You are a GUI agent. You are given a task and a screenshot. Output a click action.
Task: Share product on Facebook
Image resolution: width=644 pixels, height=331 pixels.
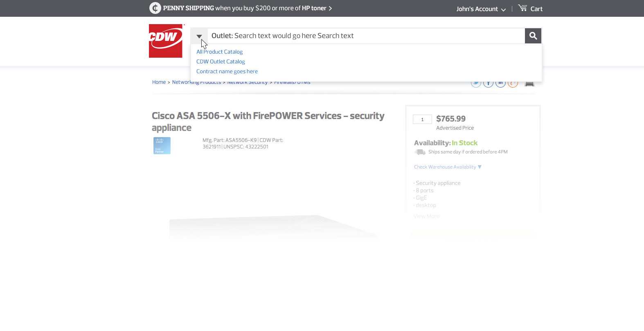[488, 83]
